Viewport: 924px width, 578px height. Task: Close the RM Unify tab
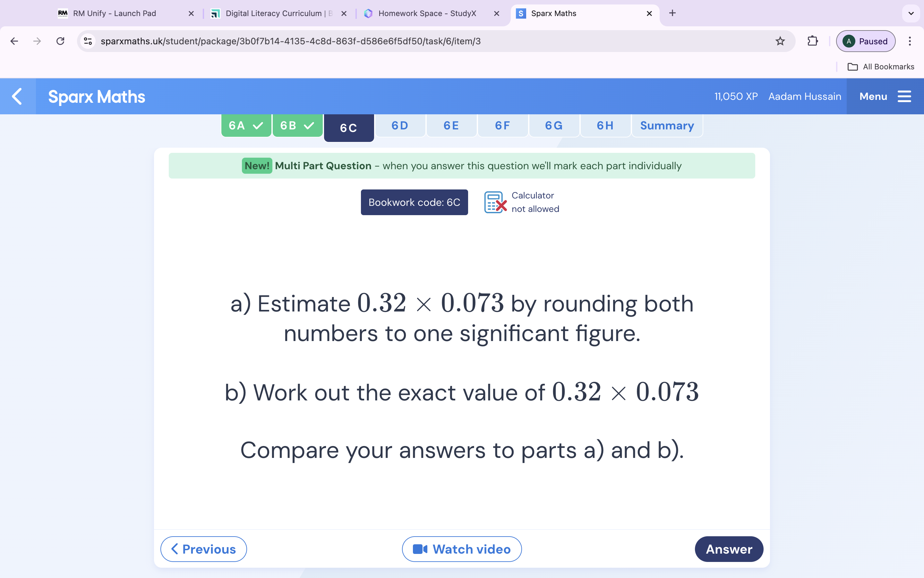click(x=191, y=13)
